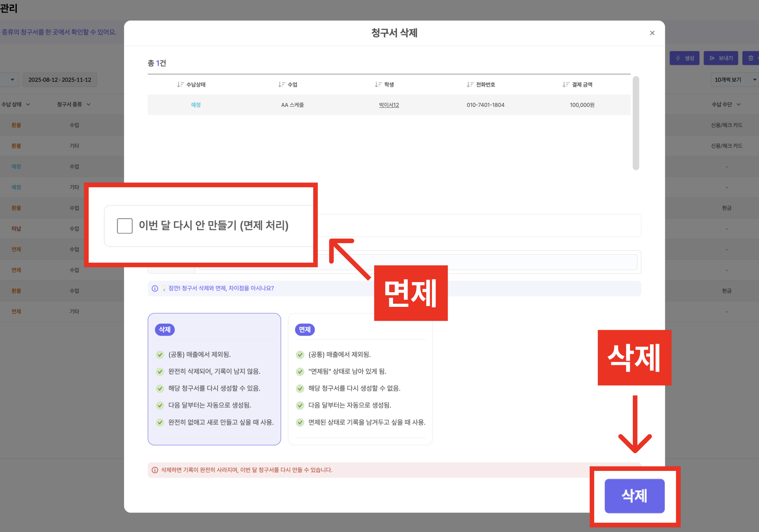The width and height of the screenshot is (759, 532).
Task: Click info icon beside 삭제와 면제 tip
Action: (155, 288)
